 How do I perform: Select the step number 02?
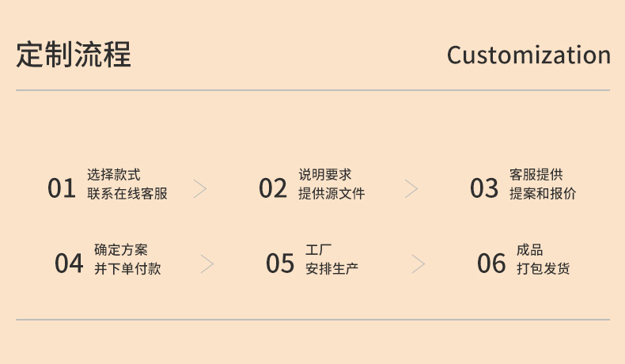273,188
